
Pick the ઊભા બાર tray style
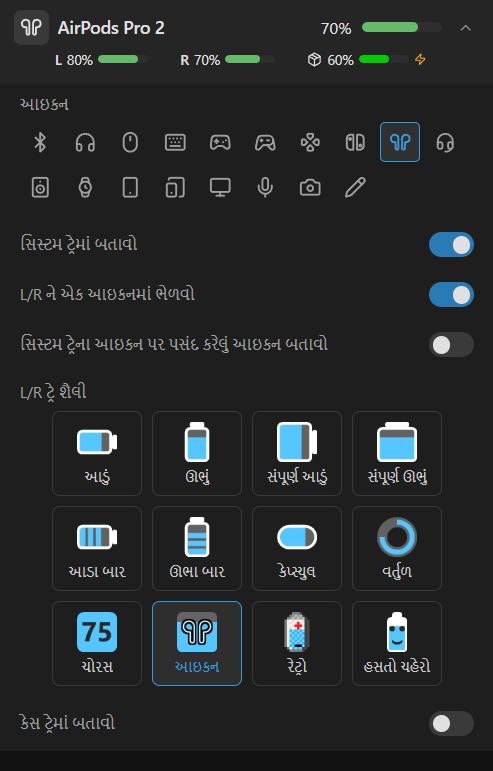tap(197, 548)
